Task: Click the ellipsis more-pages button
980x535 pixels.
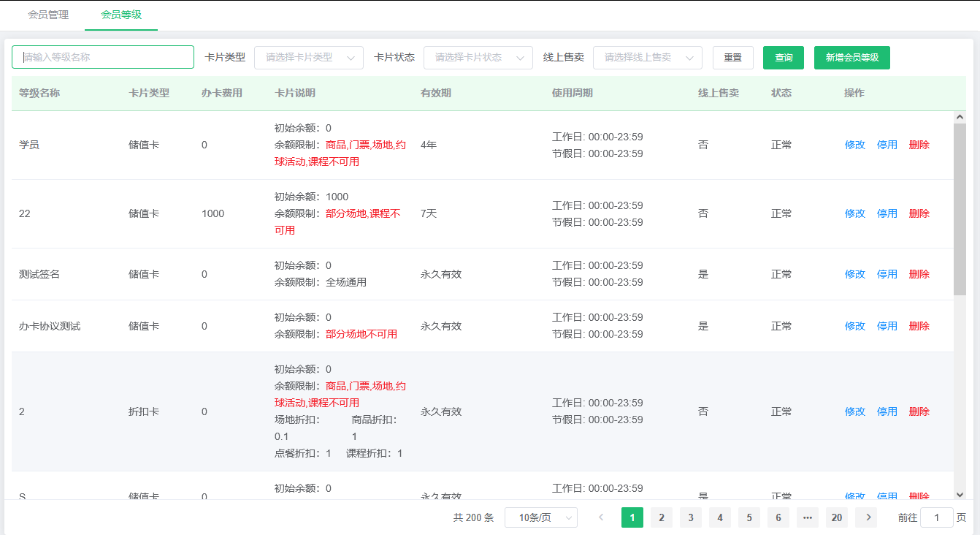Action: coord(808,517)
